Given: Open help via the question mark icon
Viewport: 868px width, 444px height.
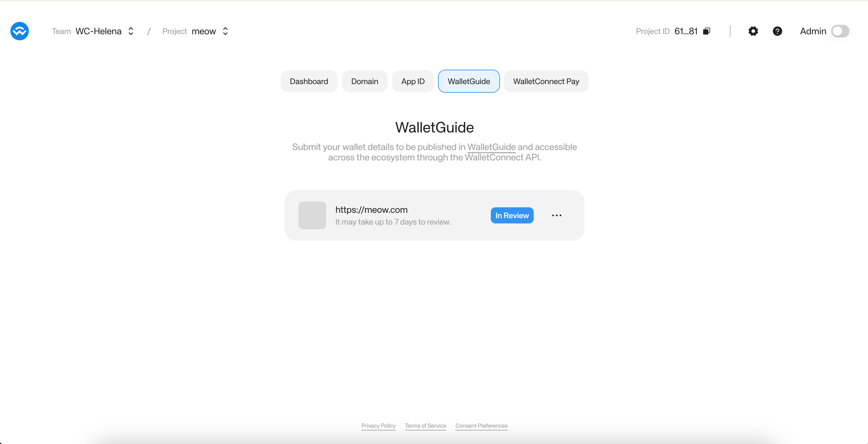Looking at the screenshot, I should point(777,31).
